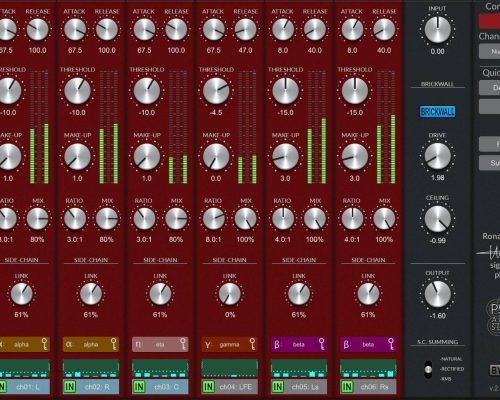Viewport: 500px width, 400px height.
Task: Click the -15.0 threshold value on ch05
Action: tap(285, 113)
